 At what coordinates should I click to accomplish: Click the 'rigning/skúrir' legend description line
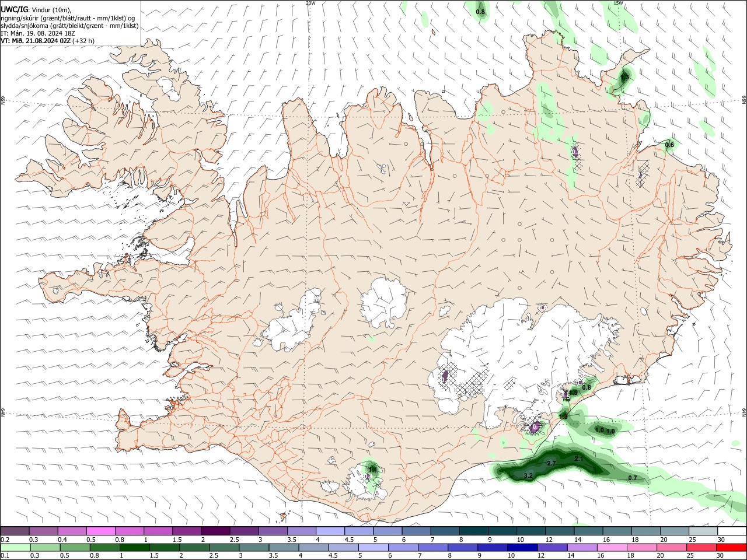[x=68, y=18]
